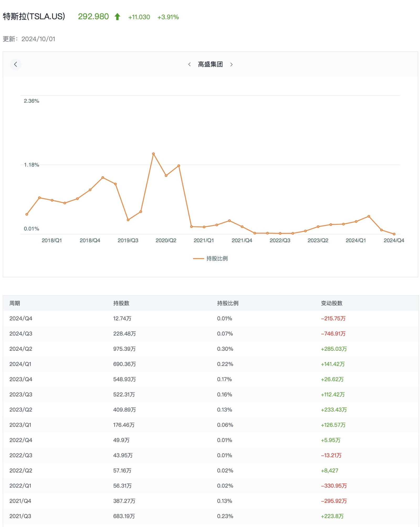The height and width of the screenshot is (527, 420).
Task: Click the 176.46万 holdings value
Action: 124,425
